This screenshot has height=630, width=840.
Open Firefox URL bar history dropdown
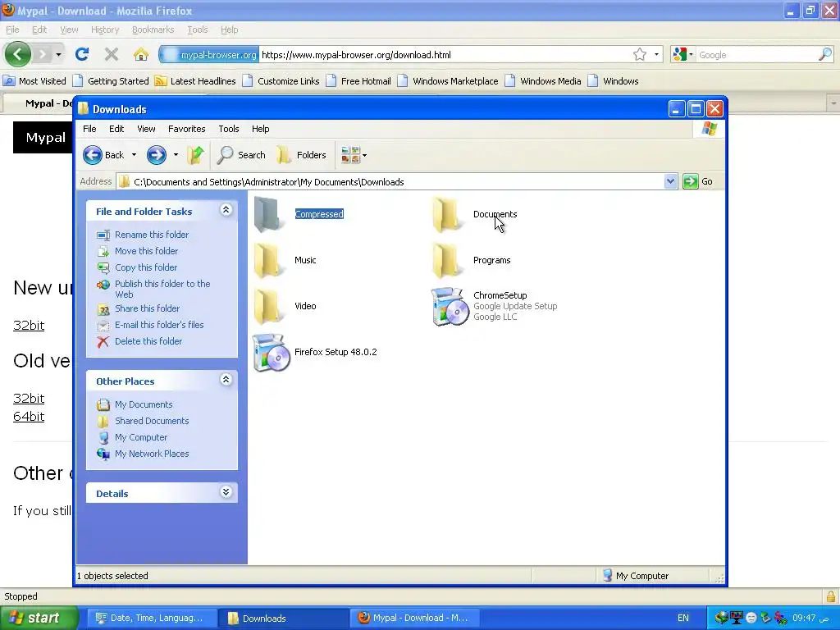click(656, 55)
